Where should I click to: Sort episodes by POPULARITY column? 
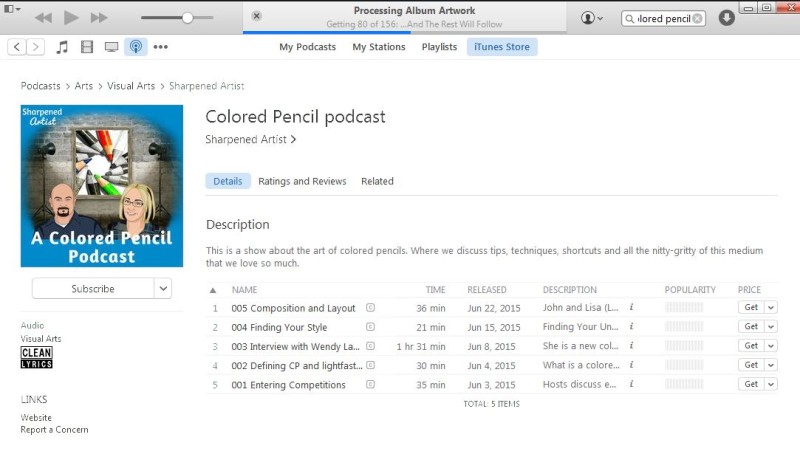point(690,290)
